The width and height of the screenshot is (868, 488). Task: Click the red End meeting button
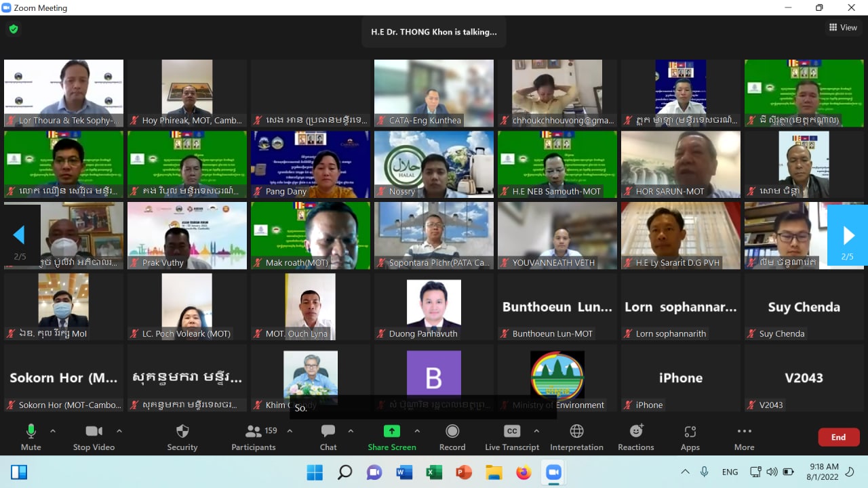(x=838, y=437)
